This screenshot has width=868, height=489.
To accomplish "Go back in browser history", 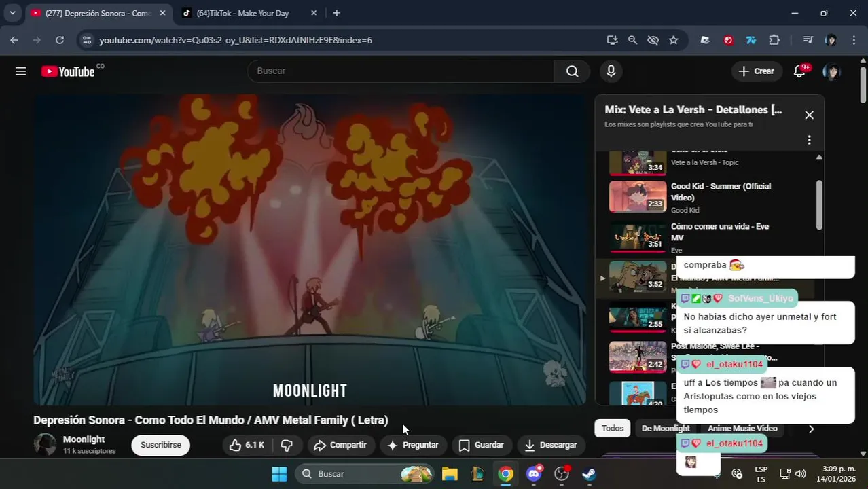I will pyautogui.click(x=14, y=40).
